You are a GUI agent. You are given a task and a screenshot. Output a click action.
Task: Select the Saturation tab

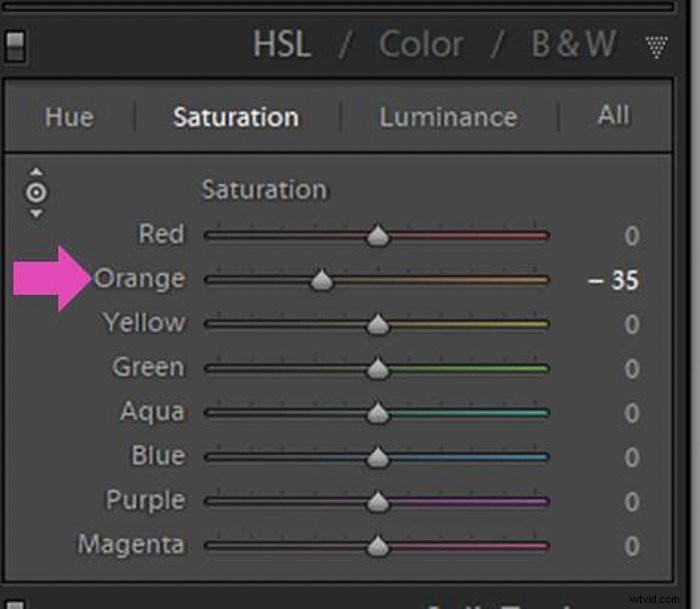(x=236, y=117)
